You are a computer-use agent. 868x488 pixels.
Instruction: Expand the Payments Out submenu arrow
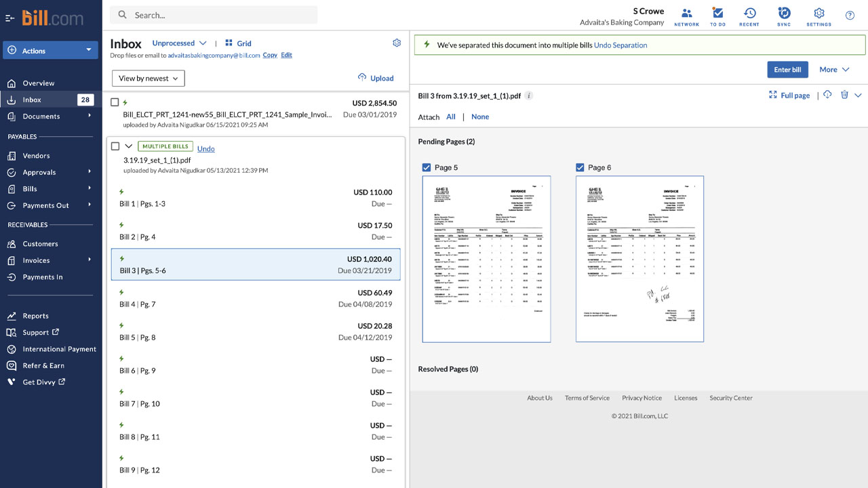(90, 205)
